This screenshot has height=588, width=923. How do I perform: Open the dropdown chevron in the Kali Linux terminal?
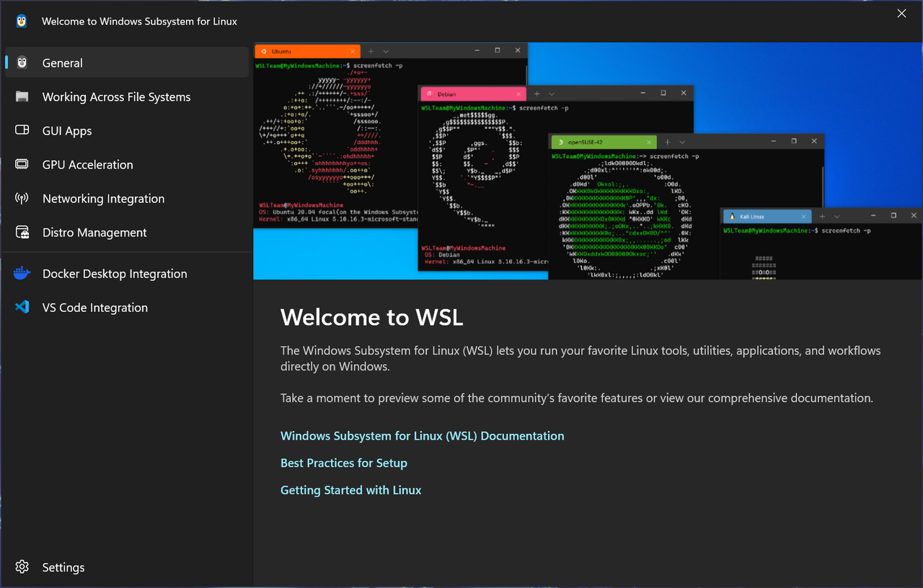coord(837,215)
